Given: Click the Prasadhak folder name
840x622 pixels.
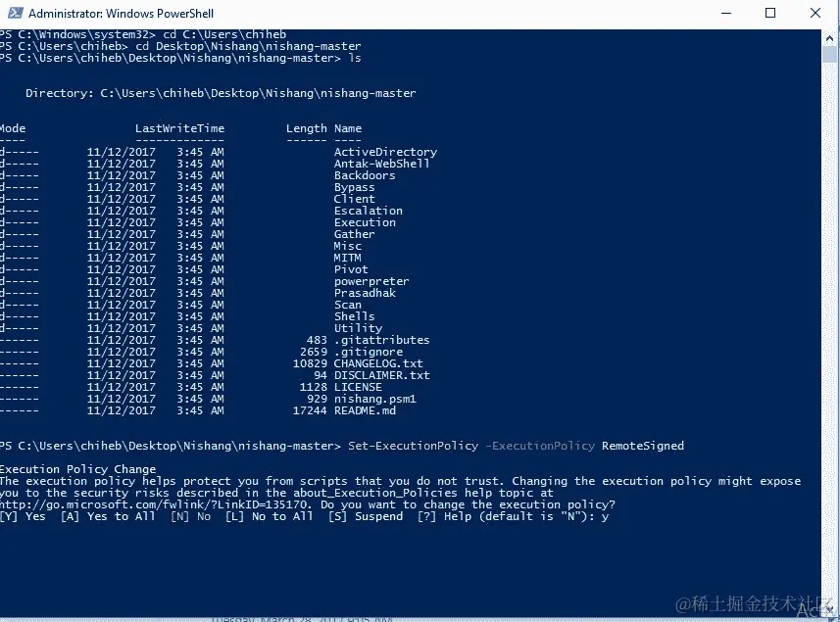Looking at the screenshot, I should (365, 293).
